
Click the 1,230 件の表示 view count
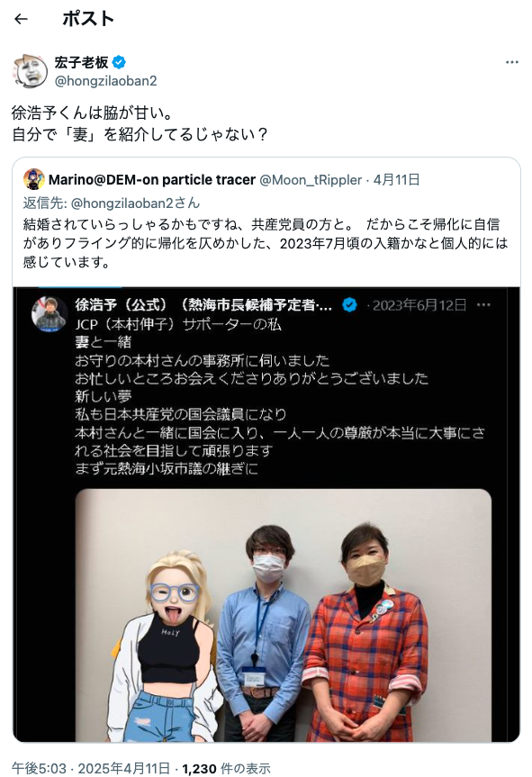(x=226, y=768)
